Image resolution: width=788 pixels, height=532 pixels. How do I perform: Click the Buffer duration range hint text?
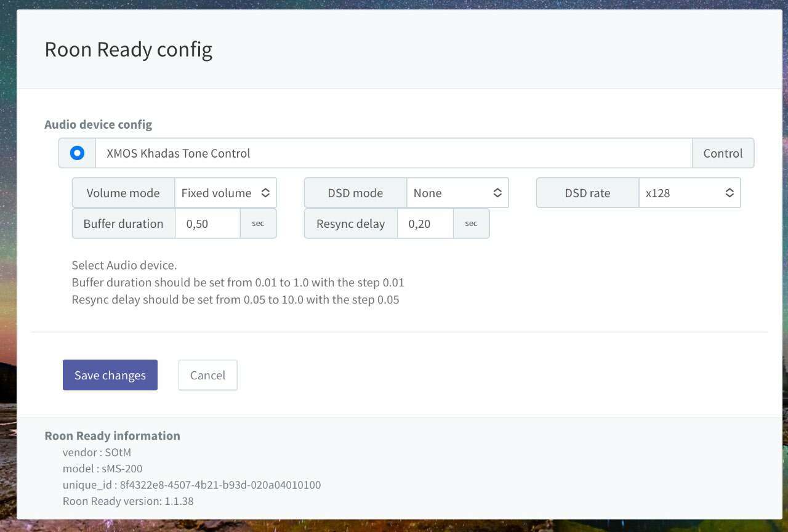point(238,283)
